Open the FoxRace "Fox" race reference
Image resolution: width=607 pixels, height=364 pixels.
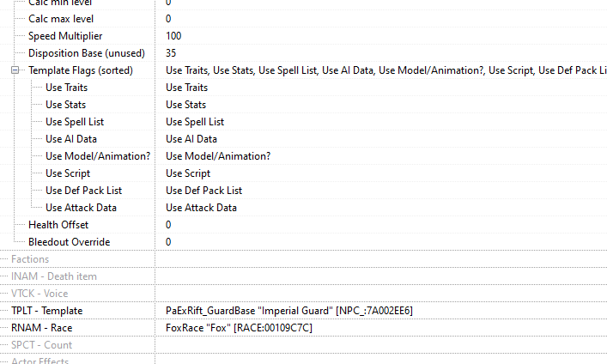239,328
